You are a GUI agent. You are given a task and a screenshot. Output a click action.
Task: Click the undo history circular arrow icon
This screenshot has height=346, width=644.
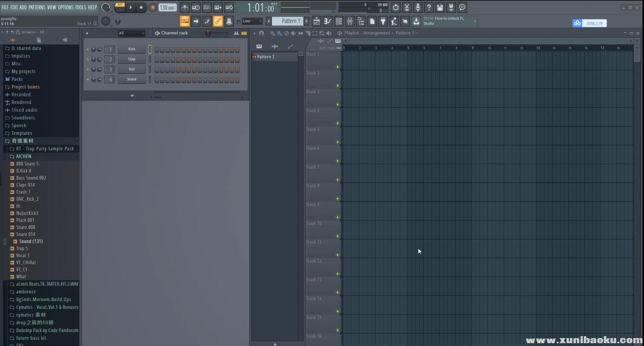click(x=396, y=7)
